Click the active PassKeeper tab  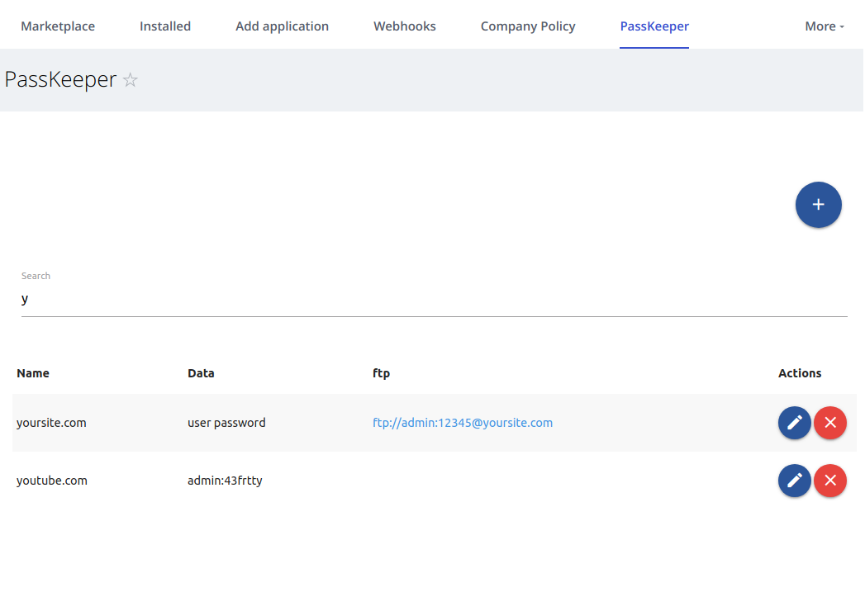tap(654, 26)
